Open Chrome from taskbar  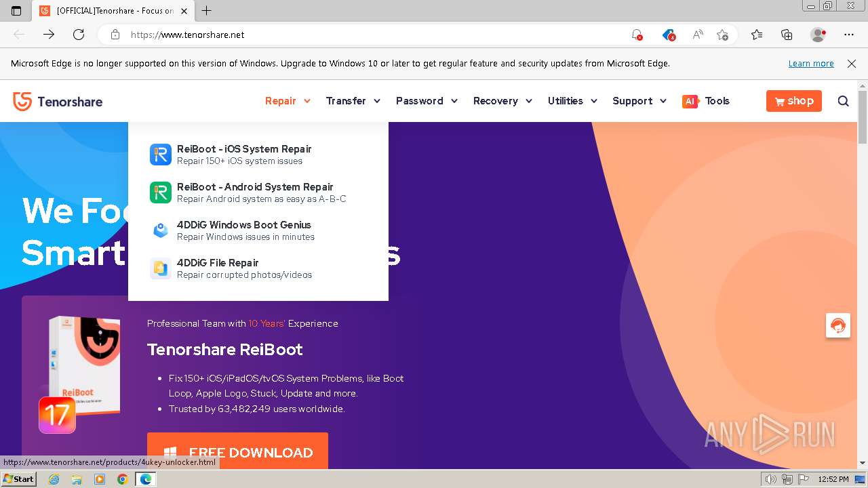coord(122,479)
